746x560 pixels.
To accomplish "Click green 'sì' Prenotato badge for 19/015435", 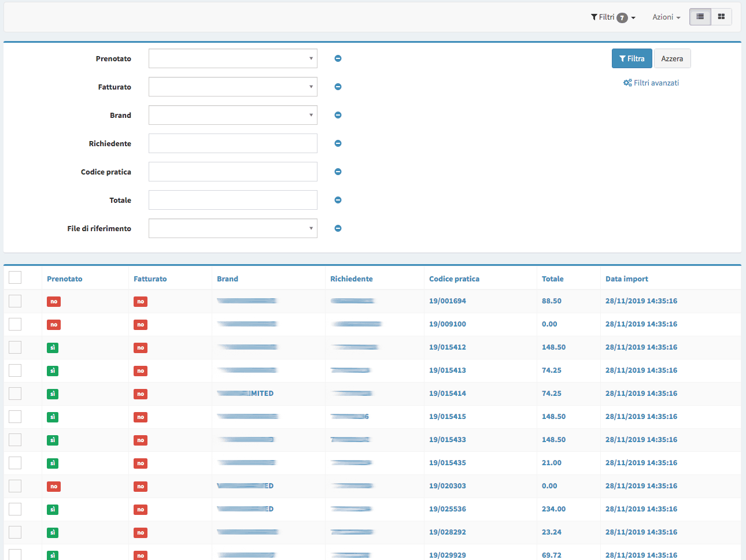I will [x=53, y=463].
